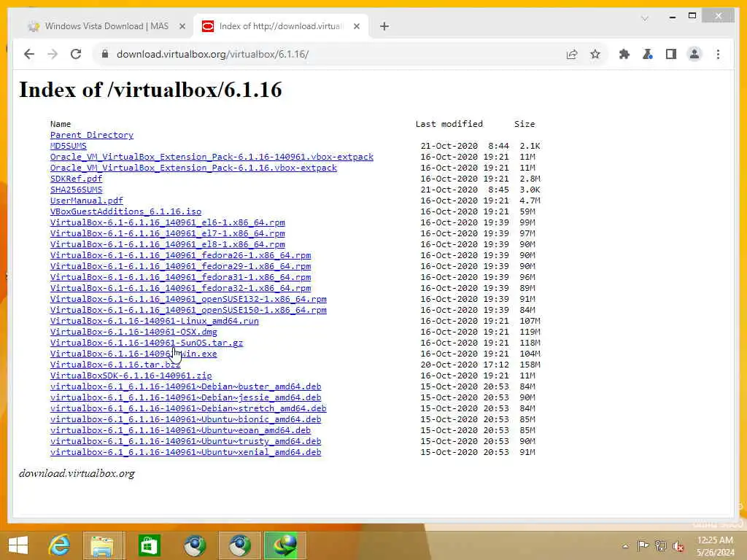Download VirtualBox Linux_amd64.run installer
The height and width of the screenshot is (560, 747).
point(155,322)
